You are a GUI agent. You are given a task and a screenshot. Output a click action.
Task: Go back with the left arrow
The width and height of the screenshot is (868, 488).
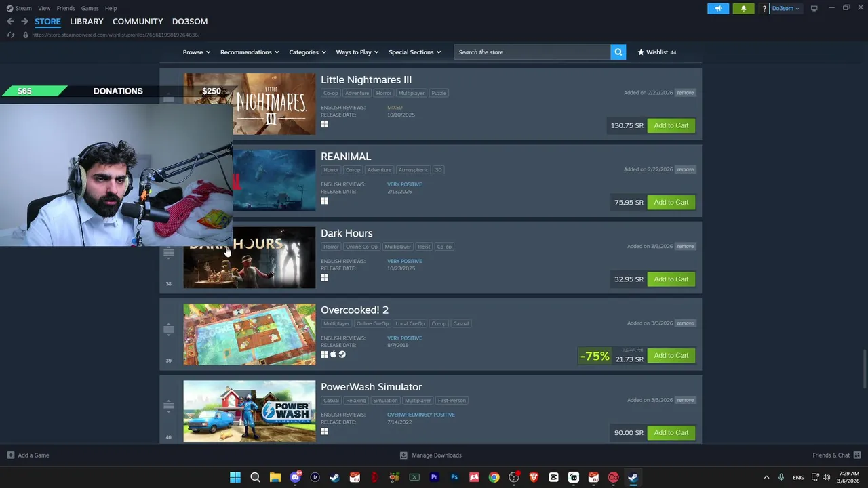[x=10, y=22]
